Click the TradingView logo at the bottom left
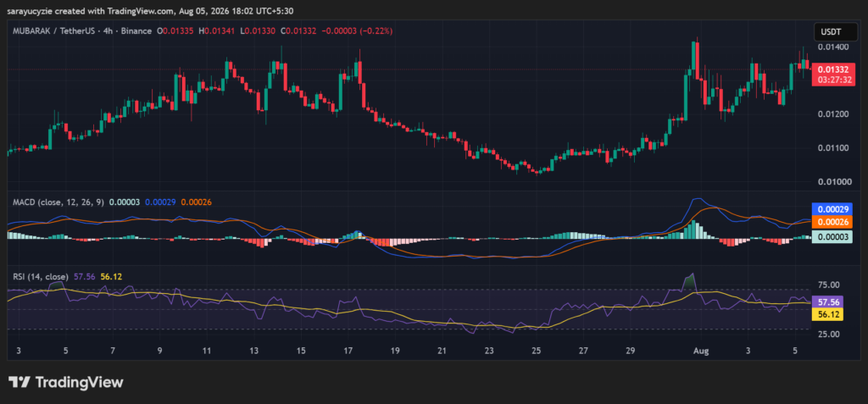868x404 pixels. [65, 382]
